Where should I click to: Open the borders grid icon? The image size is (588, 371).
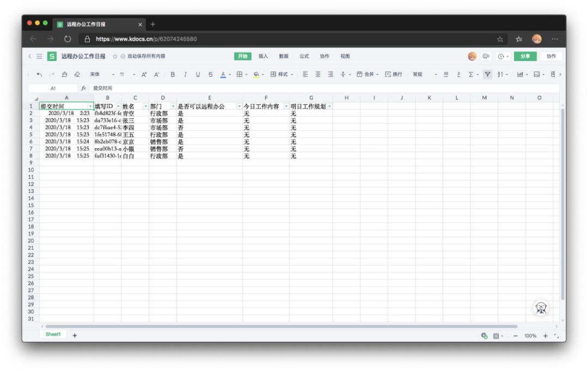coord(239,74)
